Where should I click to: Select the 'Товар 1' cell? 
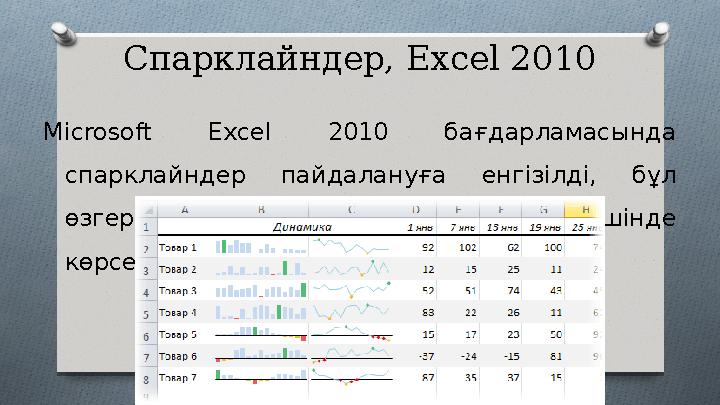(178, 248)
